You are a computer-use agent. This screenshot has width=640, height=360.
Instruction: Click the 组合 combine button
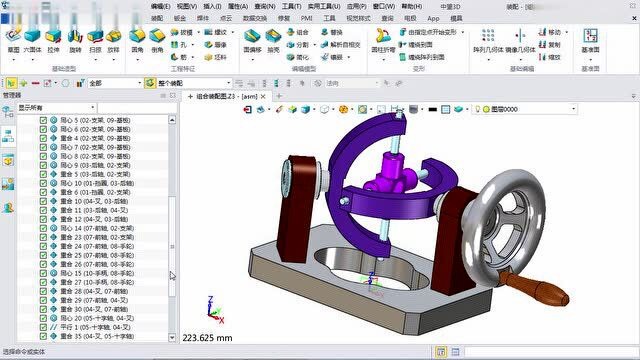pos(298,32)
